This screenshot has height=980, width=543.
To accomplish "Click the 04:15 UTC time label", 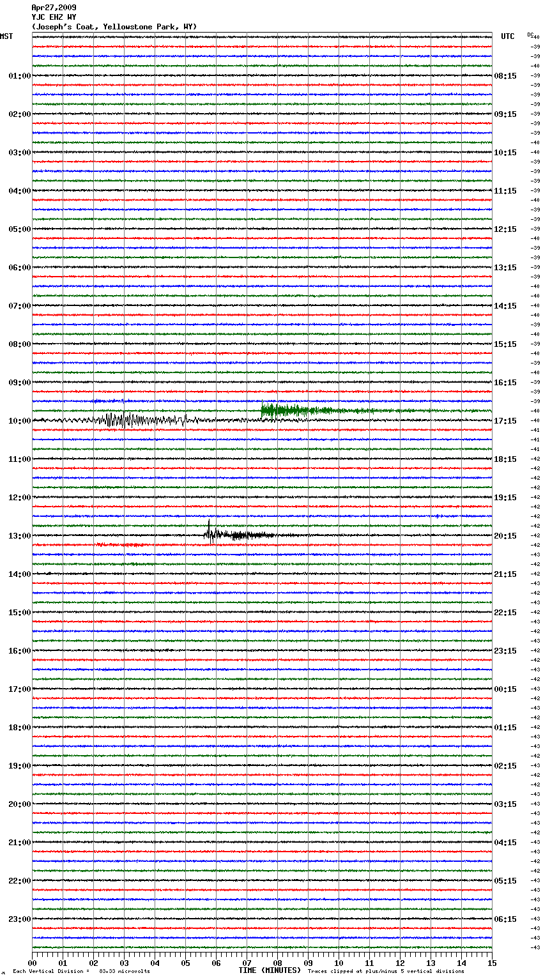I will coord(505,843).
